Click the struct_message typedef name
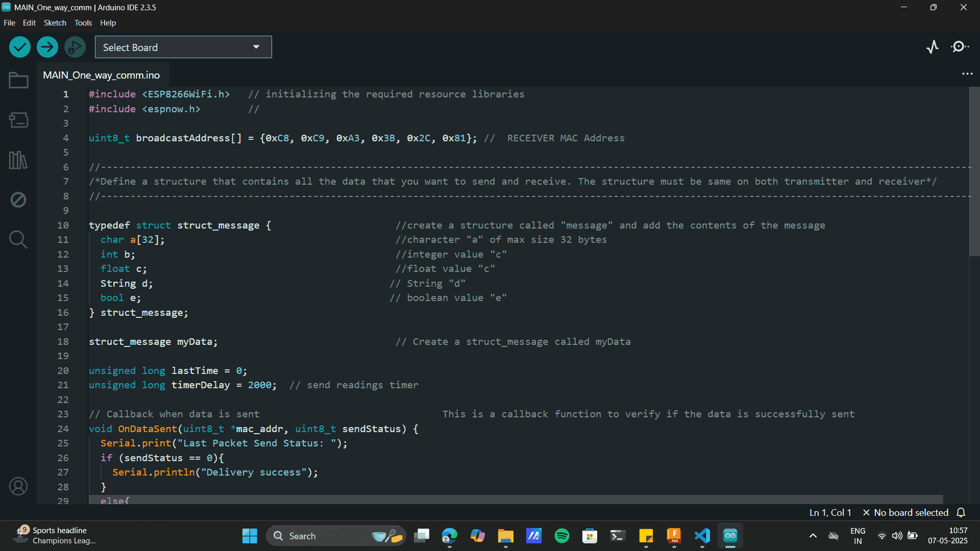Screen dimensions: 980x551 pos(218,225)
